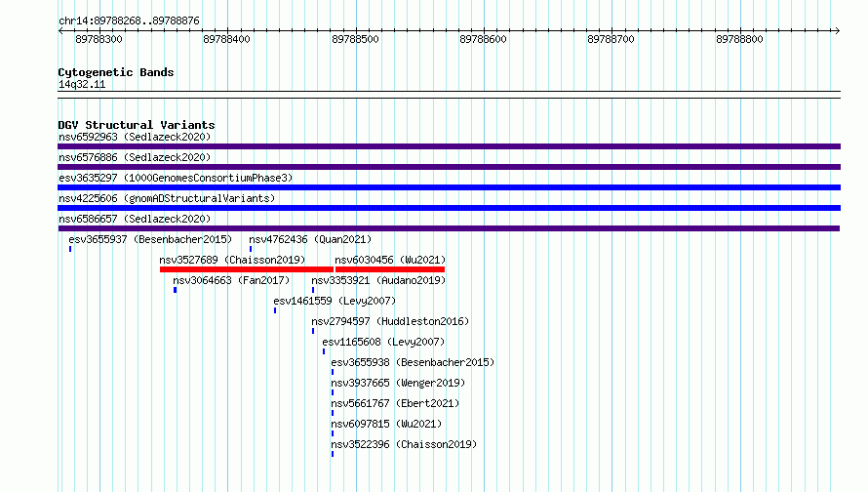Select the nsv6576886 purple variant bar
Viewport: 868px width, 492px height.
click(449, 167)
